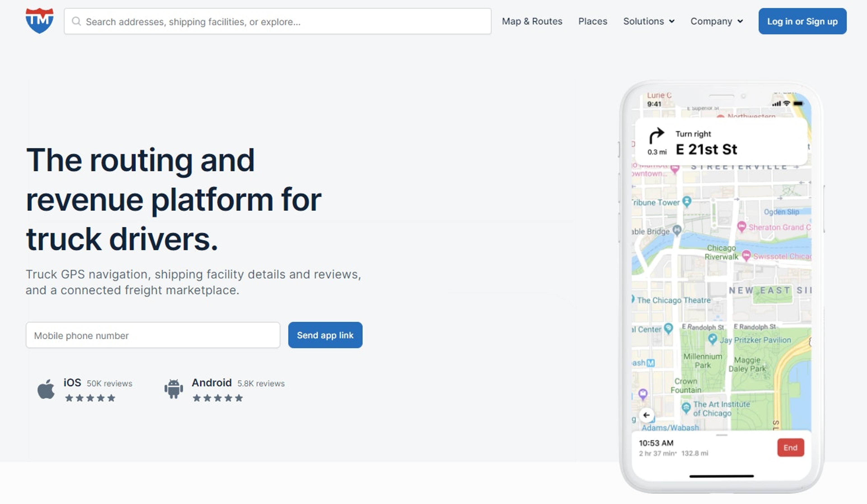Open Map & Routes page
The image size is (867, 504).
pos(531,21)
